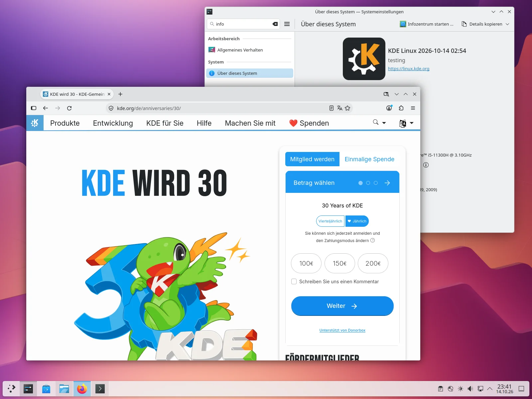Open the Firefox hamburger menu
This screenshot has width=532, height=399.
click(413, 108)
